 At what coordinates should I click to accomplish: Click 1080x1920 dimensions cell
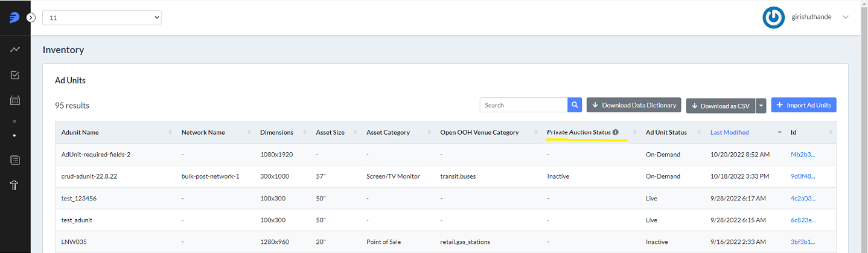click(x=276, y=155)
